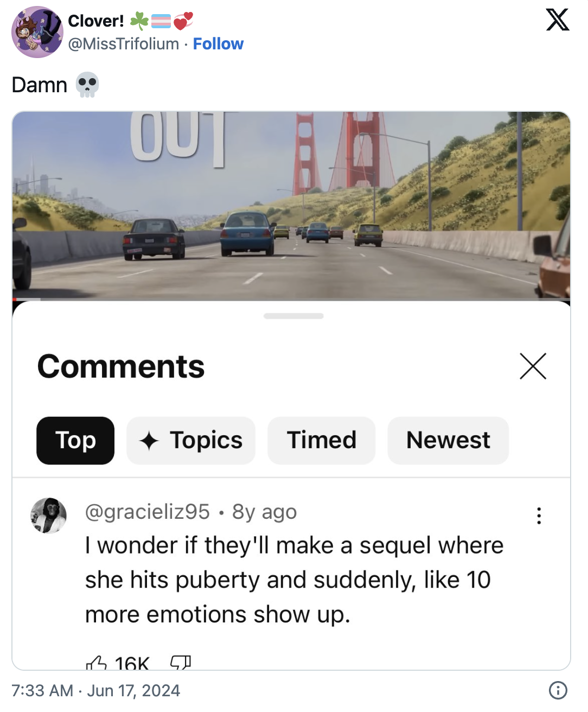Follow the @MissTrifolium account
The width and height of the screenshot is (588, 712).
coord(218,43)
